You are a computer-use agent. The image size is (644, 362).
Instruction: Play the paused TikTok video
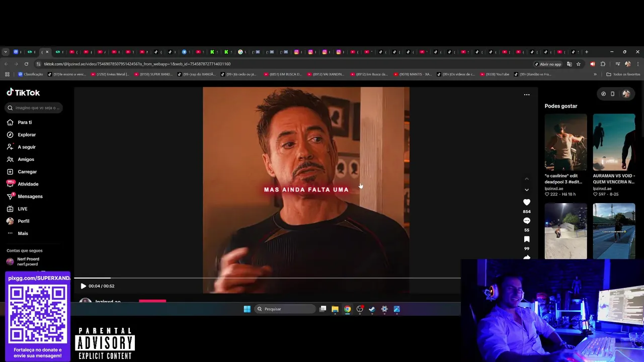(83, 286)
